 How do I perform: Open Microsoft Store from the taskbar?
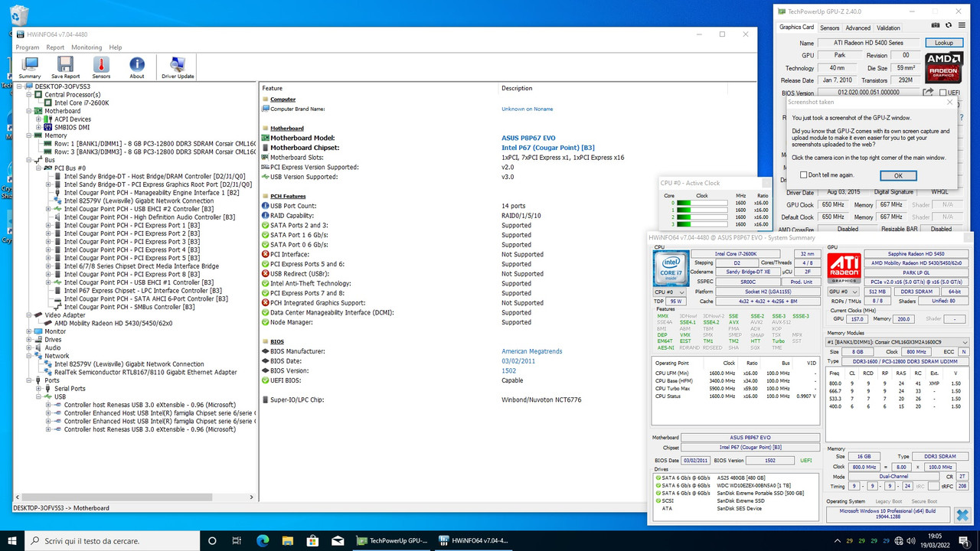click(312, 540)
